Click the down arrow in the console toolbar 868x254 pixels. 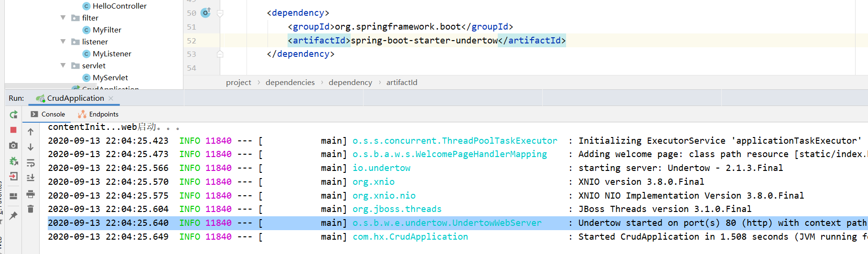[31, 147]
